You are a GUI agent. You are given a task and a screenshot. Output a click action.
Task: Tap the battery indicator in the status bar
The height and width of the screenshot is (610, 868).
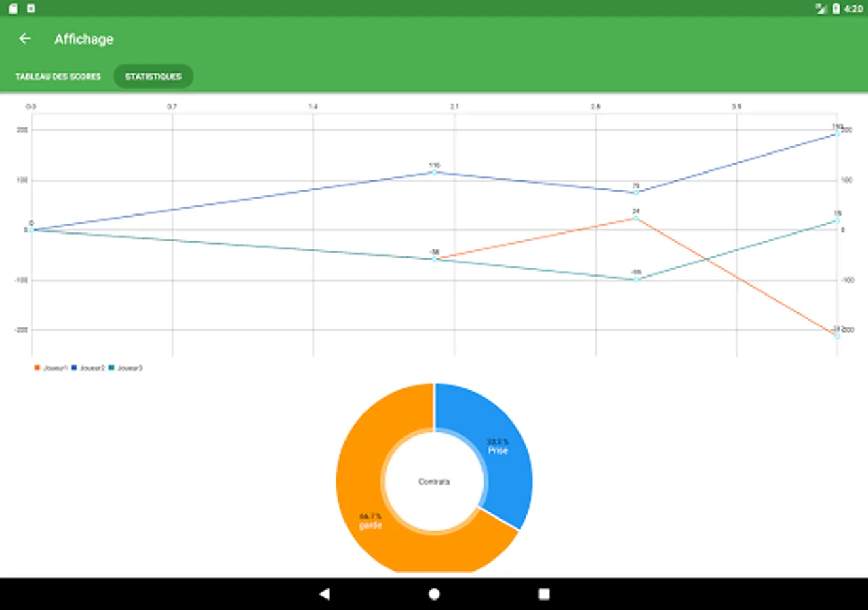click(836, 9)
